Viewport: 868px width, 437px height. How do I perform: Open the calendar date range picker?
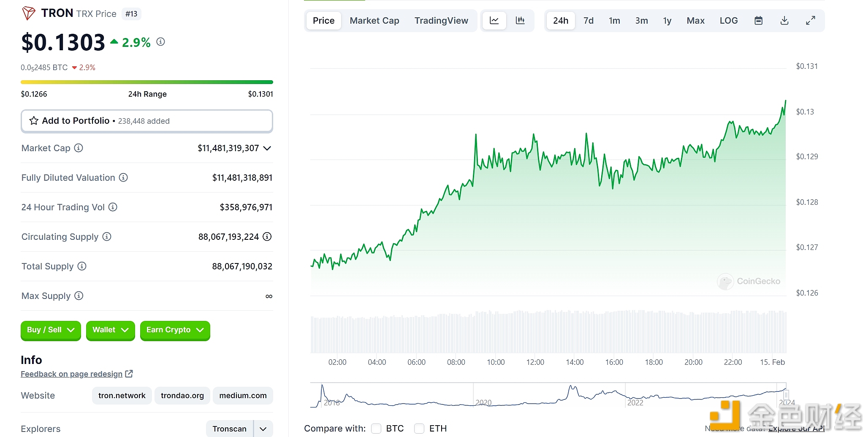pos(759,20)
